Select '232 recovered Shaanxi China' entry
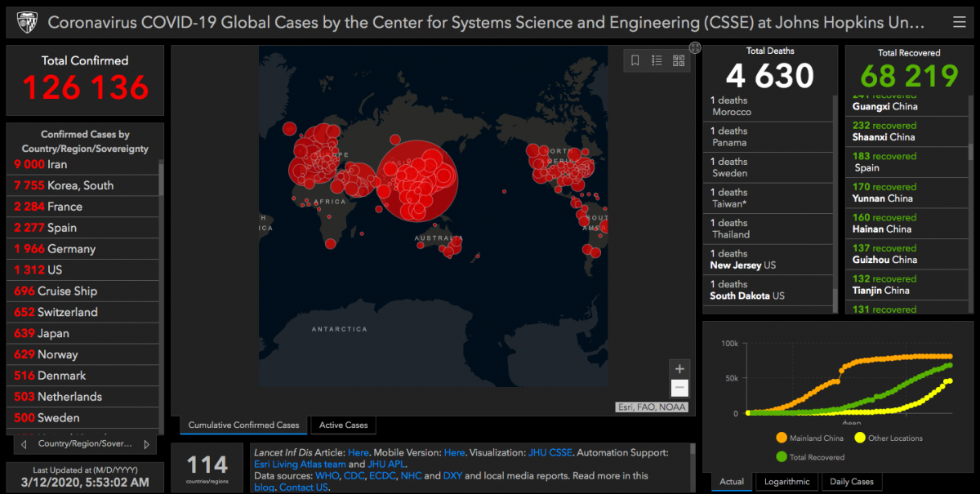This screenshot has height=494, width=980. coord(908,131)
